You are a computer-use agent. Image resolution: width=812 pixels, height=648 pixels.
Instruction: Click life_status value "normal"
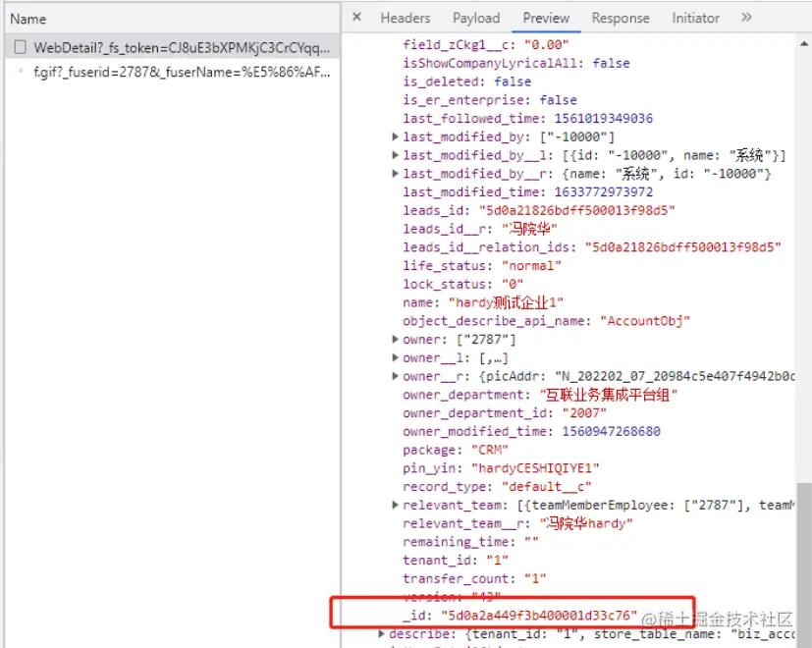pos(531,266)
